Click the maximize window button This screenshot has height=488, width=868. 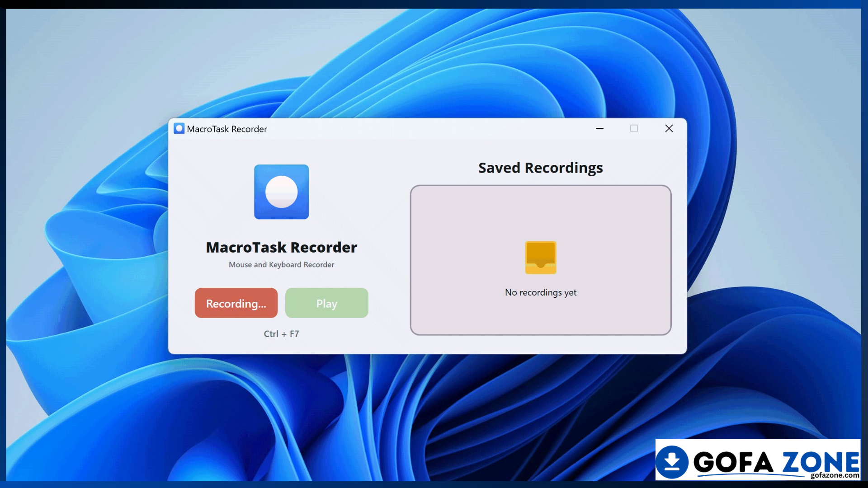pos(634,129)
